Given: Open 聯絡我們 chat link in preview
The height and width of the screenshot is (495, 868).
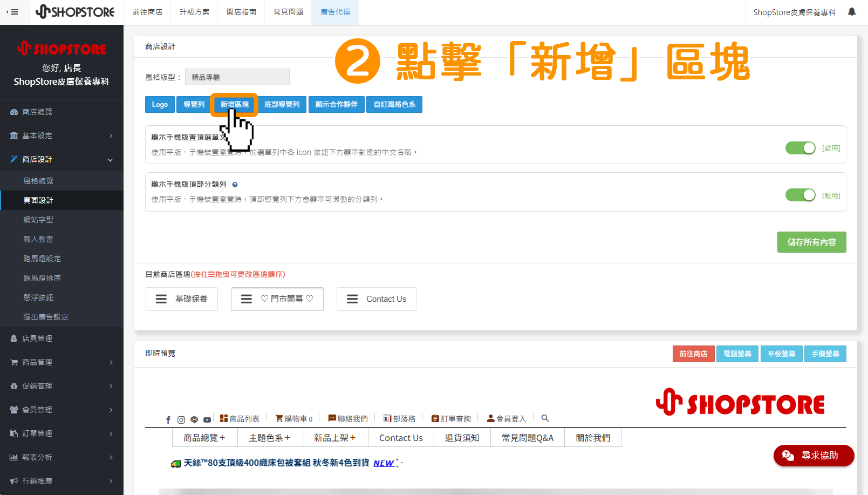Looking at the screenshot, I should point(348,418).
